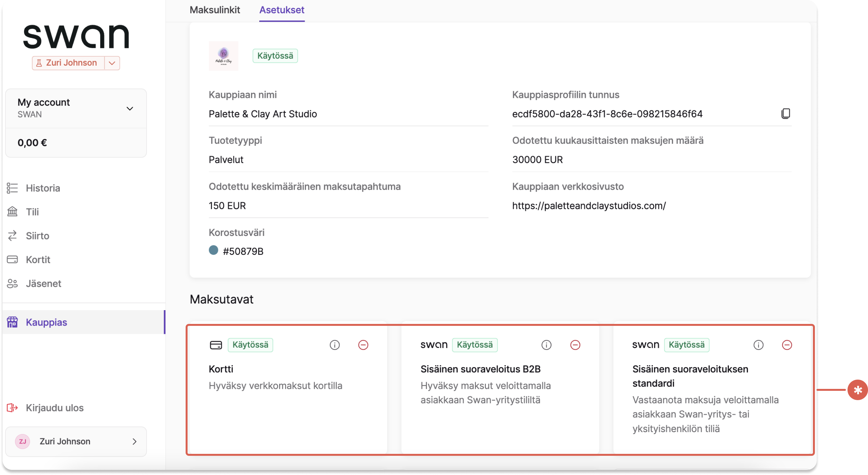Show info for Sisäinen suoraveloituksen standardi
Screen dimensions: 868x475
click(758, 345)
